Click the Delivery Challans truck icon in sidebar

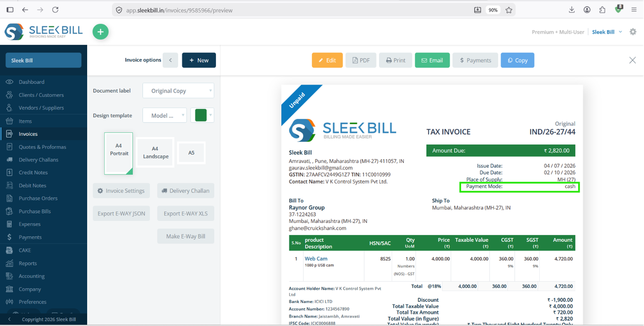10,159
